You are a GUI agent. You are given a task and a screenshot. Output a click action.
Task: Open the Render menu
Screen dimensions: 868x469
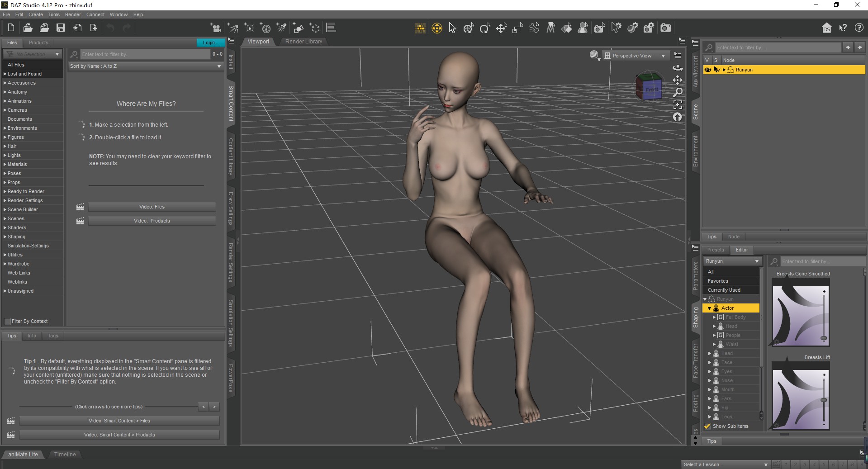73,14
